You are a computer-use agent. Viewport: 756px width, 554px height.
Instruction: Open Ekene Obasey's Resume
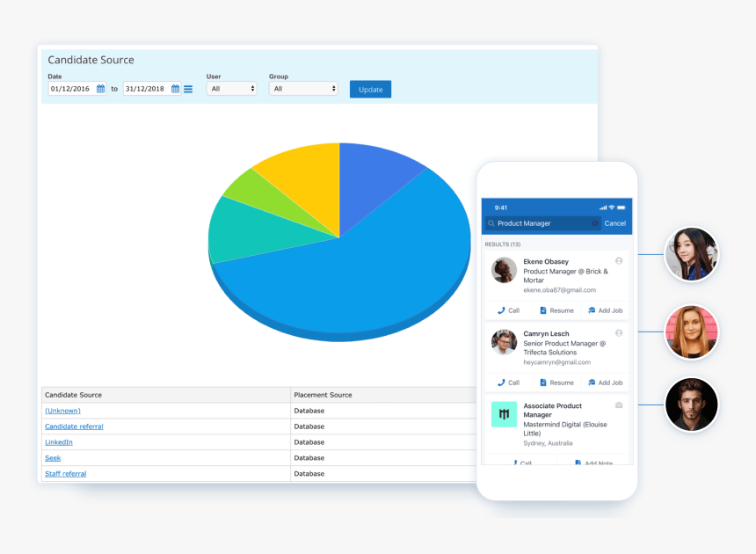556,310
